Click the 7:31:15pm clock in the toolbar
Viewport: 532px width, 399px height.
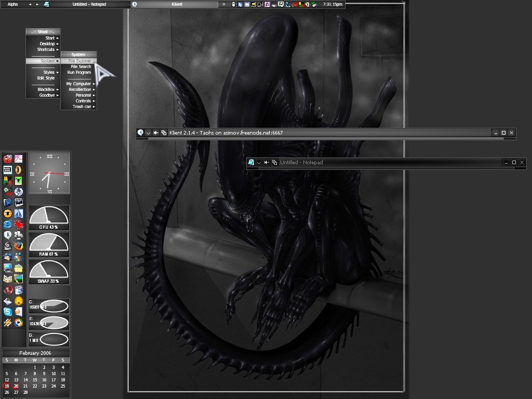point(332,4)
